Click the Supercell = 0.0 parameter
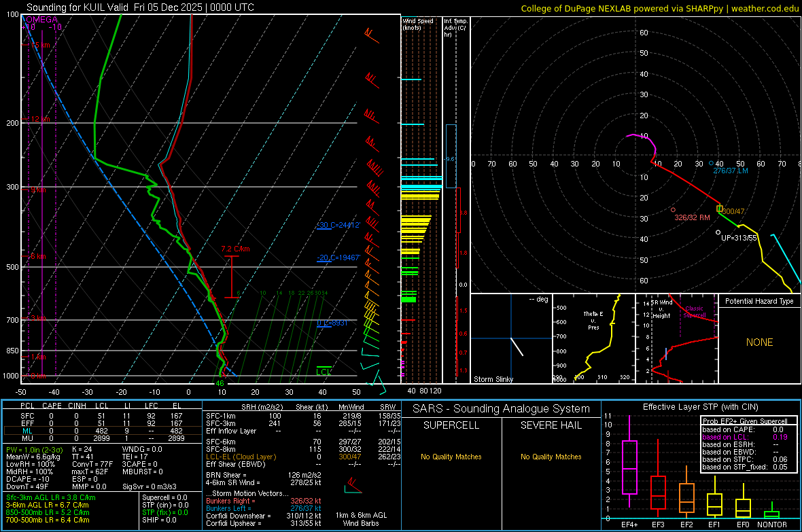Viewport: 802px width, 532px height. 164,497
